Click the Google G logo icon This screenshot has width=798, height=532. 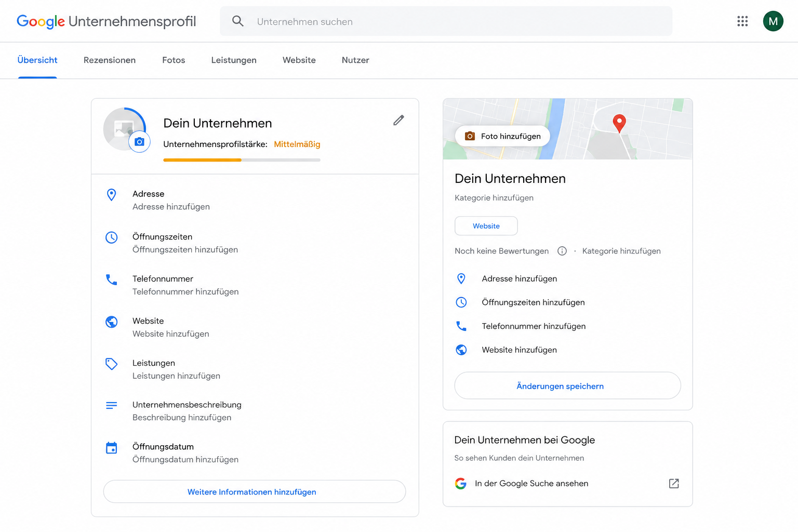click(x=460, y=484)
